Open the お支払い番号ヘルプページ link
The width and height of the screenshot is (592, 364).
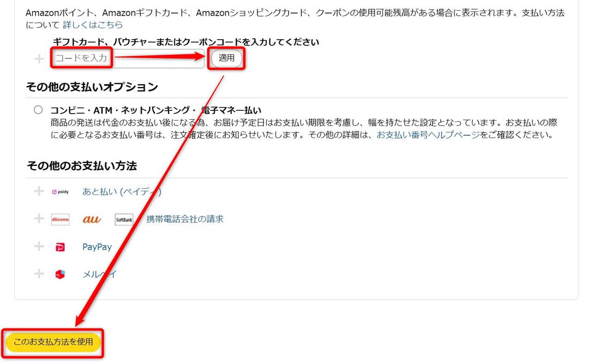click(x=428, y=135)
